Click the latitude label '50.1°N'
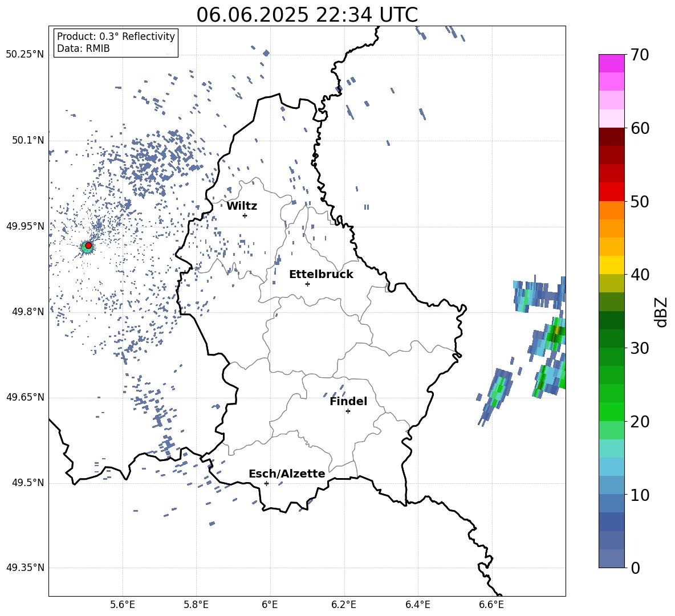Image resolution: width=675 pixels, height=616 pixels. coord(28,141)
